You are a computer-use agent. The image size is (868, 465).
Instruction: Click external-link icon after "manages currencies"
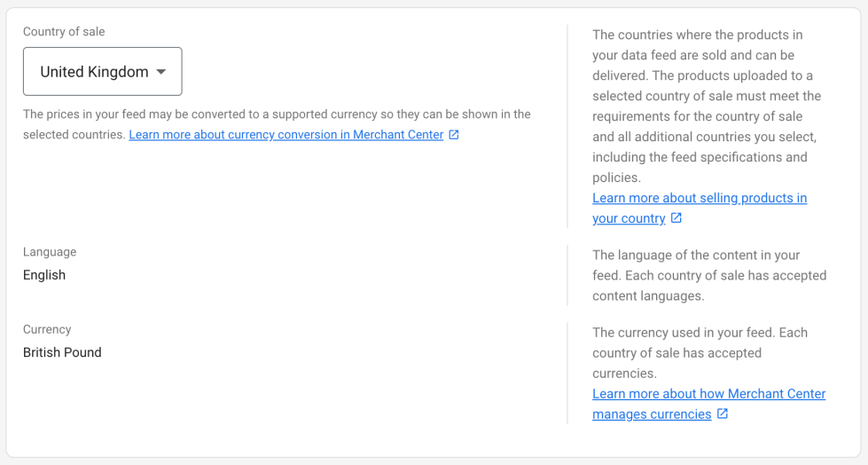pos(723,414)
